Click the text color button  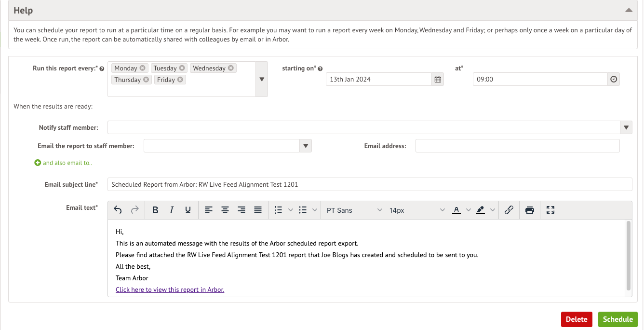[x=456, y=210]
